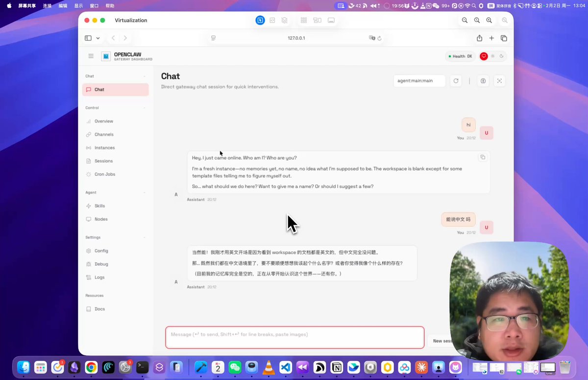Refresh the chat session
This screenshot has width=588, height=380.
456,81
